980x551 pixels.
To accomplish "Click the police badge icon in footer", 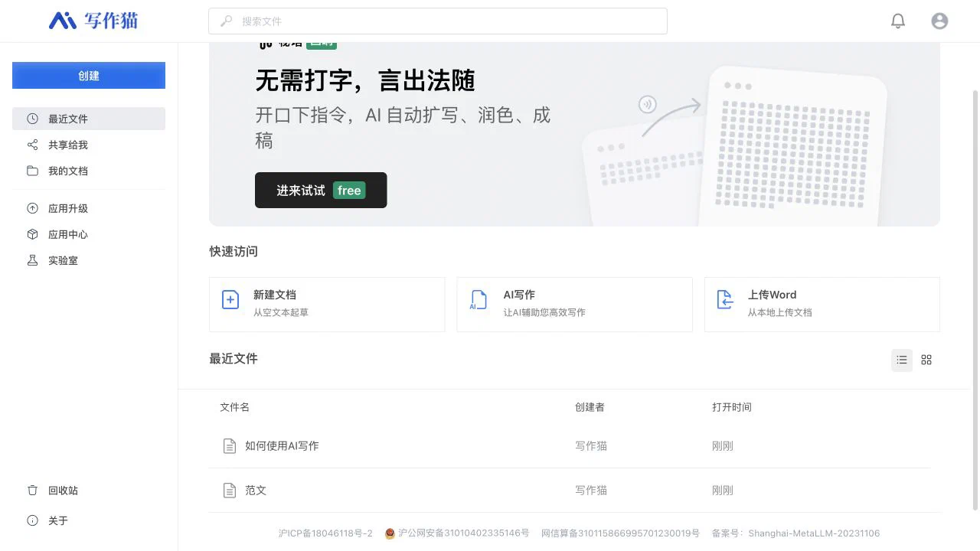I will pyautogui.click(x=390, y=533).
